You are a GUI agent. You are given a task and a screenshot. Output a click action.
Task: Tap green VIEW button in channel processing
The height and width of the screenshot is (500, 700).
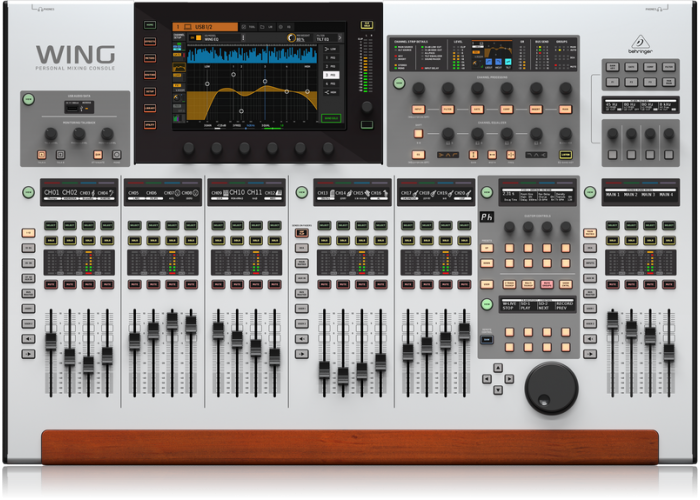(x=399, y=83)
